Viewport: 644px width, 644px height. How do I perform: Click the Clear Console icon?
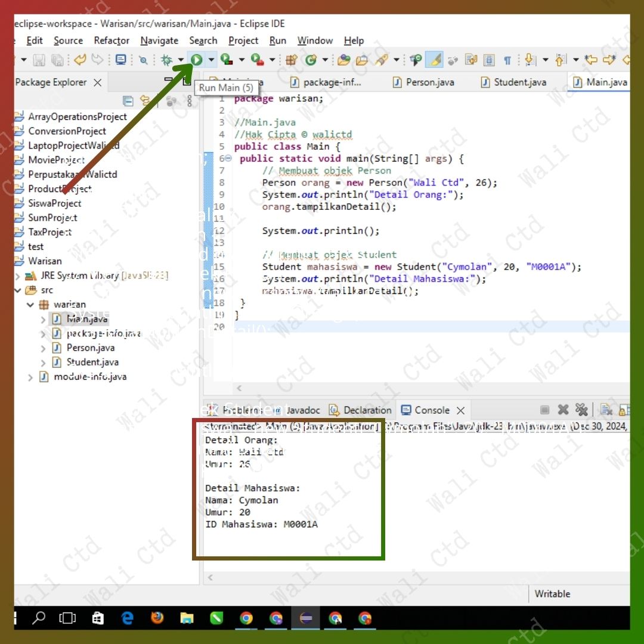coord(606,410)
